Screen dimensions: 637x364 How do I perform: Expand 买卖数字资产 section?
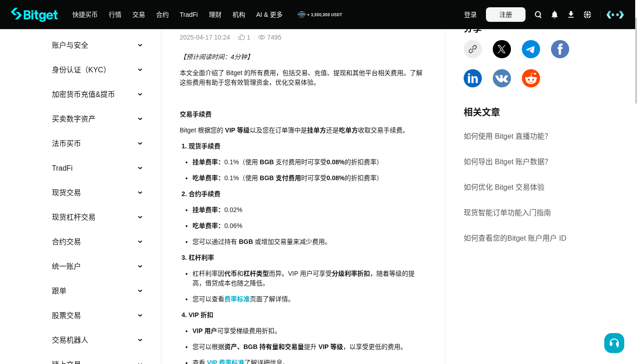(x=97, y=119)
